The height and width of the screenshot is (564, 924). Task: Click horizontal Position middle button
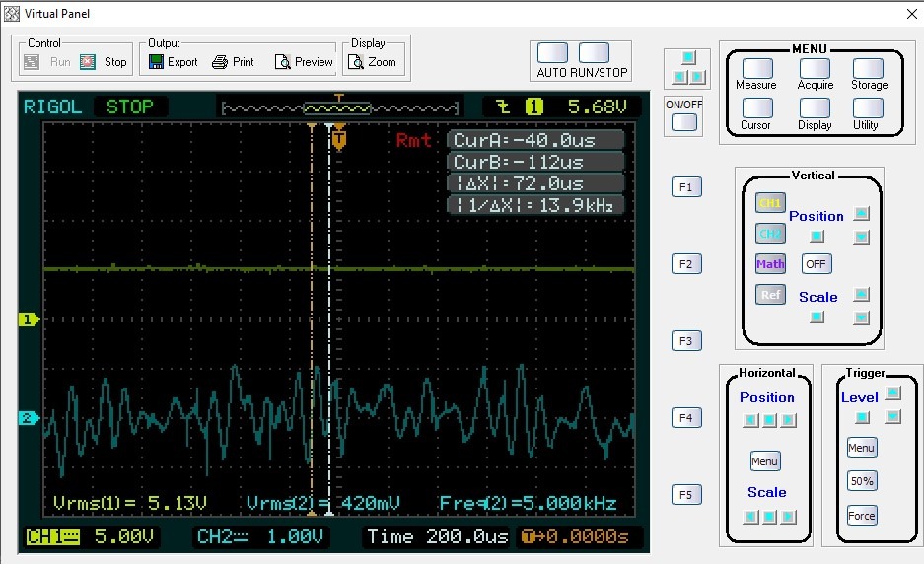pos(769,420)
